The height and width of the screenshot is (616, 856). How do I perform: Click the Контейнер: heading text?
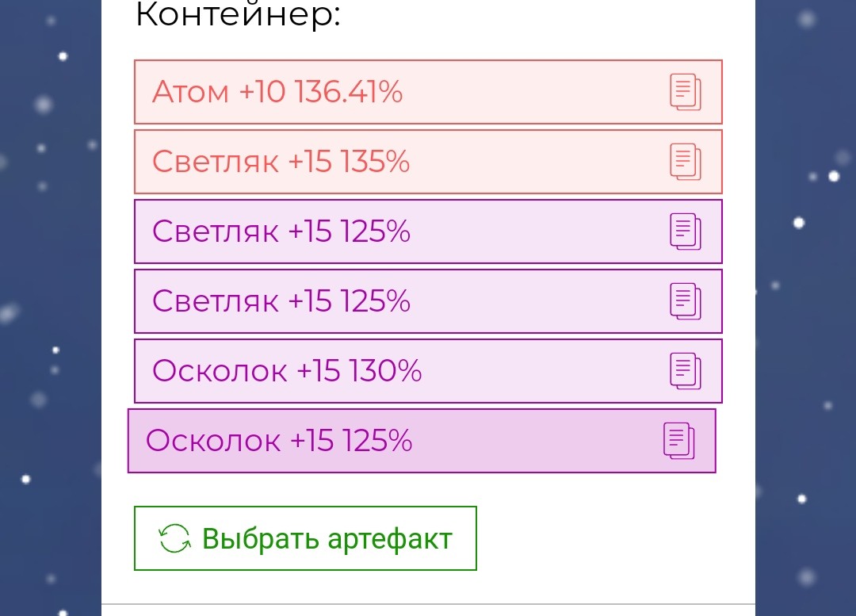[238, 14]
